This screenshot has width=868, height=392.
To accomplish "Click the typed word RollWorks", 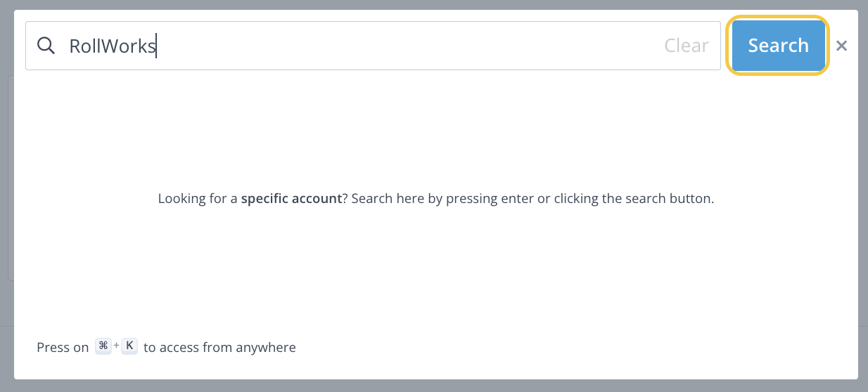I will (111, 46).
